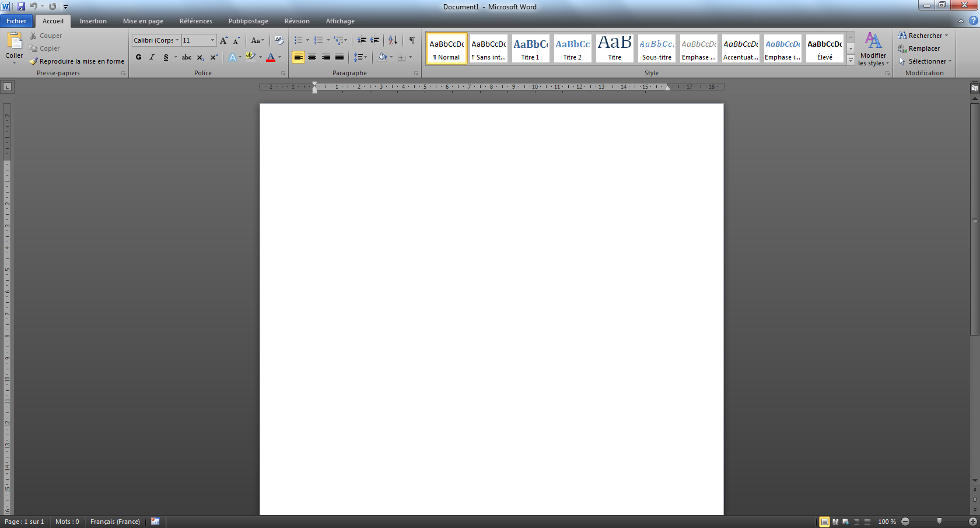This screenshot has width=980, height=528.
Task: Click the zoom slider handle
Action: tap(939, 521)
